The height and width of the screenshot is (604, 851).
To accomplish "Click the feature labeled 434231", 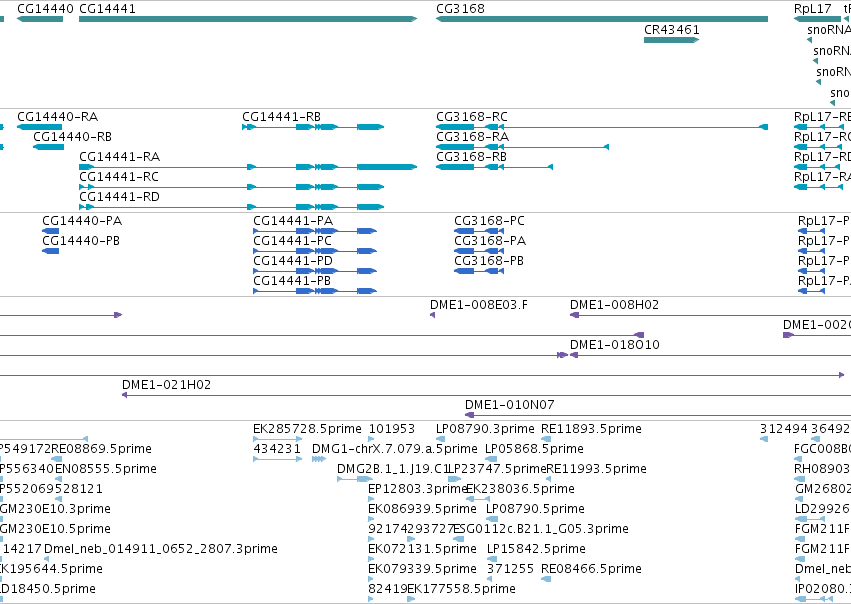I will (277, 449).
